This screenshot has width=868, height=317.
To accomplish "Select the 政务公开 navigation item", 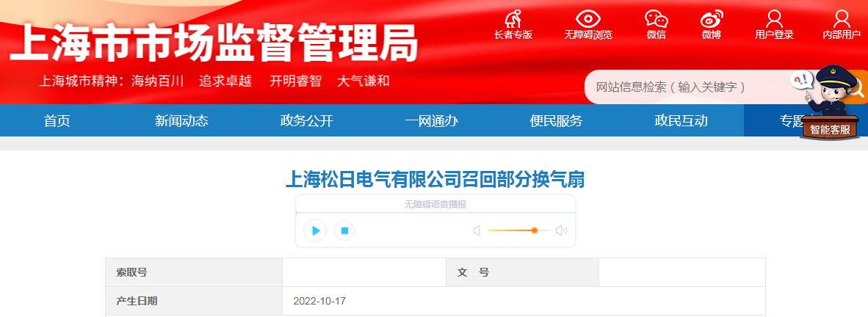I will coord(307,120).
